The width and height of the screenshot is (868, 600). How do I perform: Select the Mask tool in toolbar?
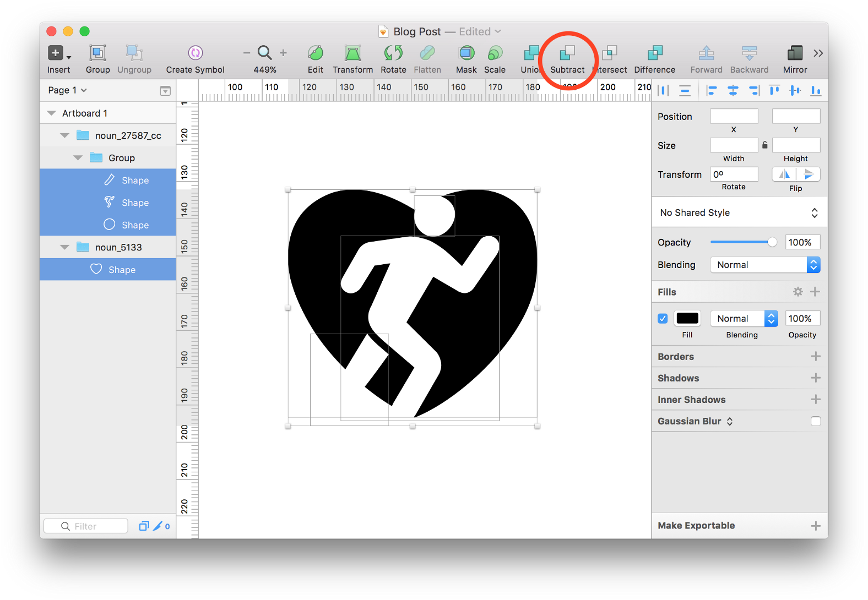(x=466, y=53)
